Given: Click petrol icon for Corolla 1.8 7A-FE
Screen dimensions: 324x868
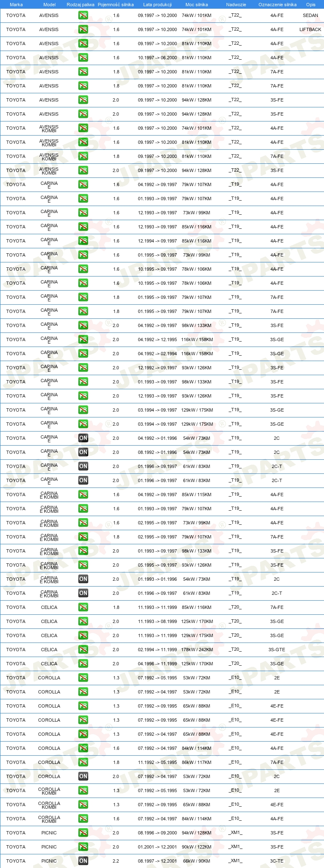Looking at the screenshot, I should [x=83, y=762].
